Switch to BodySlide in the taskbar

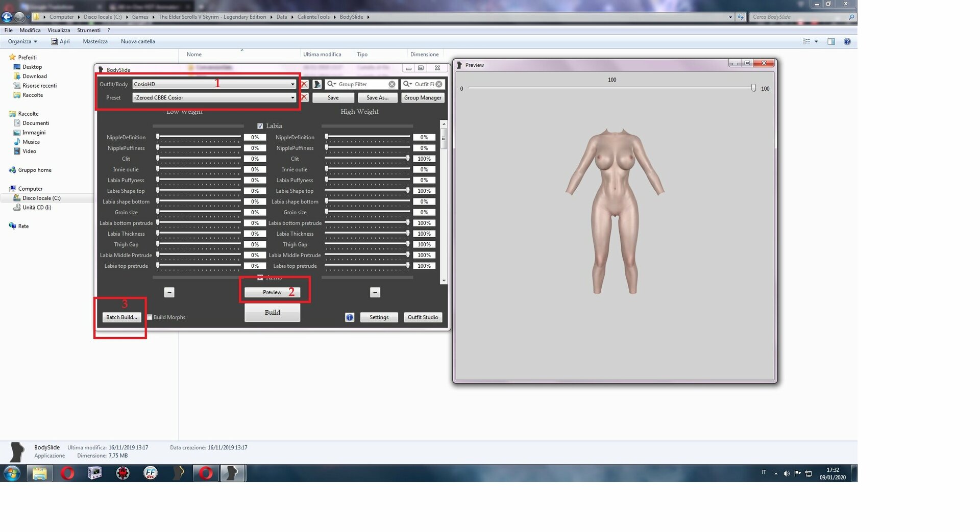[x=233, y=473]
